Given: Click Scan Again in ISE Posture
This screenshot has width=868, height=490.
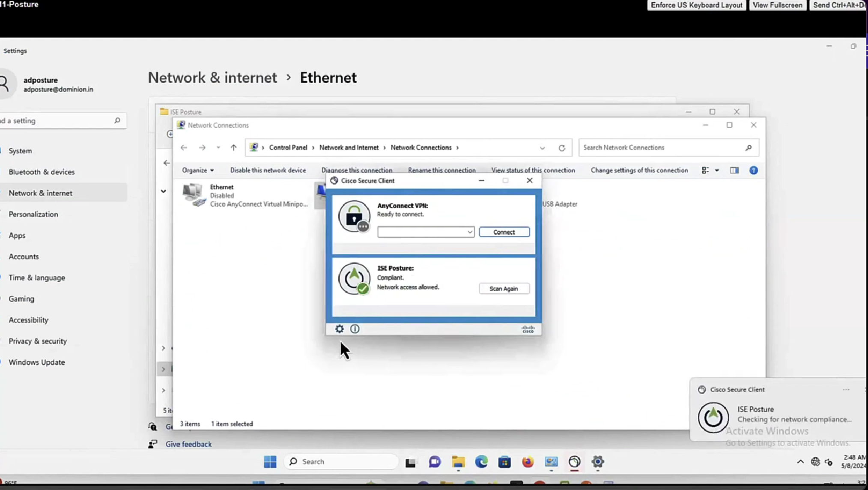Looking at the screenshot, I should [x=504, y=289].
